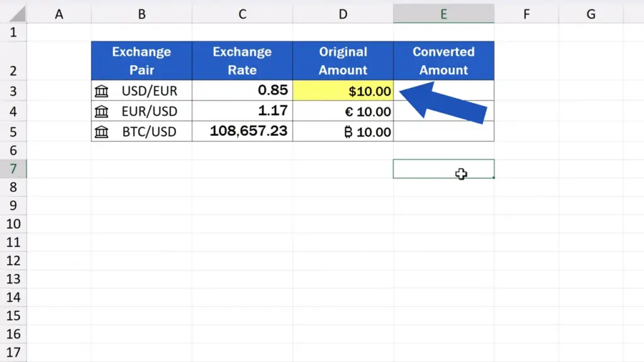This screenshot has height=362, width=644.
Task: Select the yellow $10.00 cell
Action: [x=343, y=91]
